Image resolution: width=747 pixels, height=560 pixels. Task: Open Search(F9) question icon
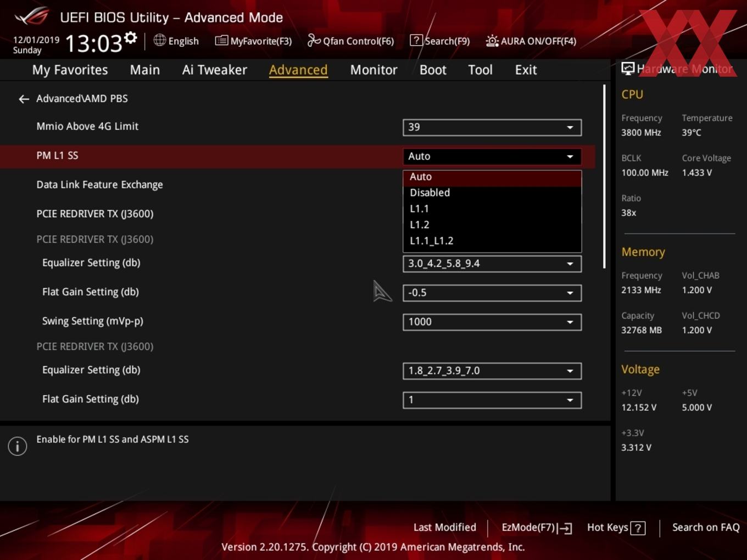click(x=416, y=40)
